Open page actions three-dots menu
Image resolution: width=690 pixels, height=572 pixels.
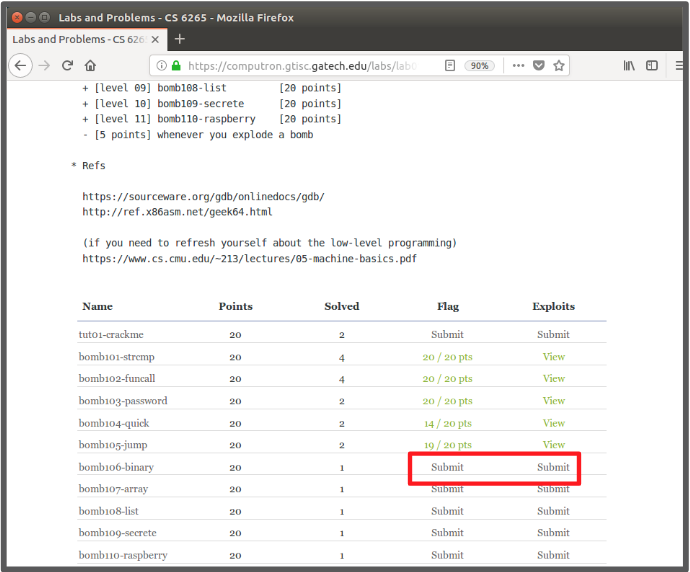[x=517, y=66]
